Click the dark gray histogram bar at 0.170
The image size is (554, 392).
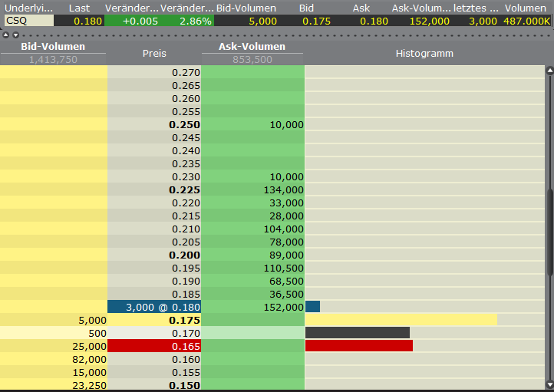pos(357,333)
